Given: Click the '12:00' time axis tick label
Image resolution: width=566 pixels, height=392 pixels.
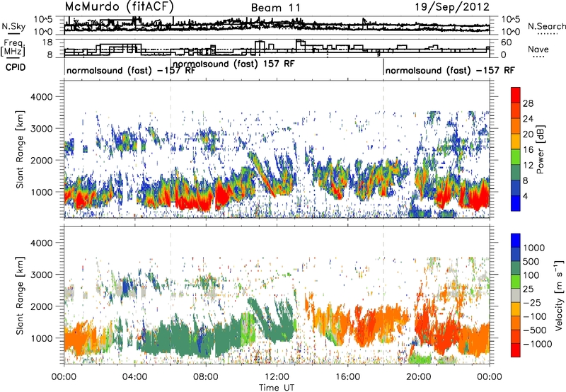Looking at the screenshot, I should coord(277,377).
